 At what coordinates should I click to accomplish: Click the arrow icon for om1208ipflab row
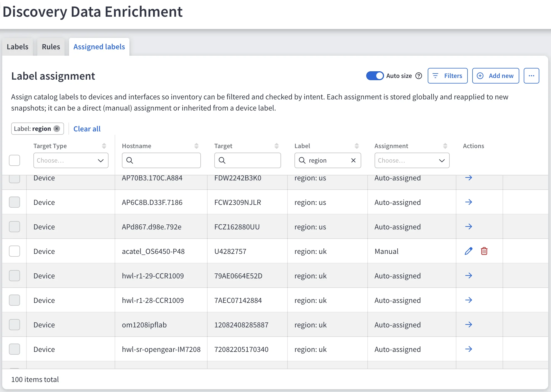pos(469,325)
